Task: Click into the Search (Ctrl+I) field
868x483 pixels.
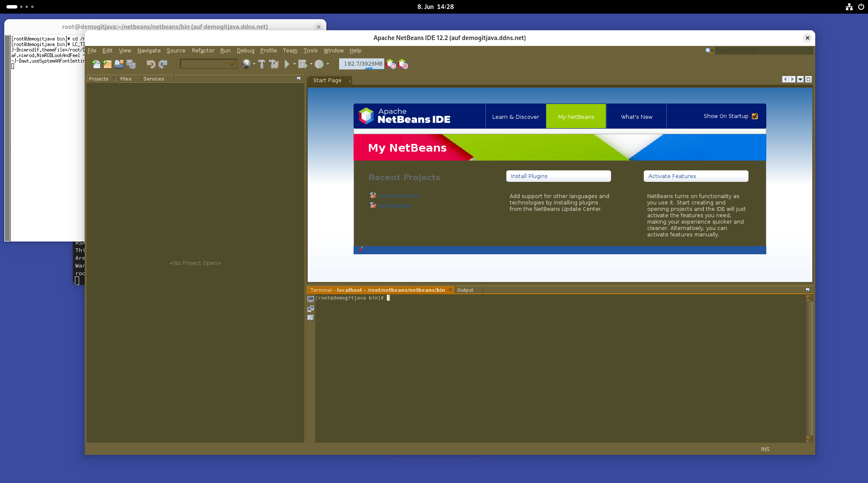Action: click(x=764, y=51)
